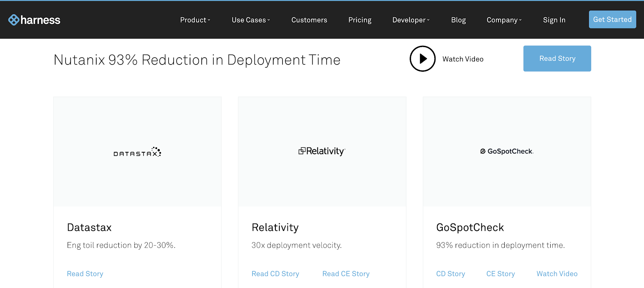Expand the Product dropdown menu
The height and width of the screenshot is (288, 644).
(x=195, y=20)
